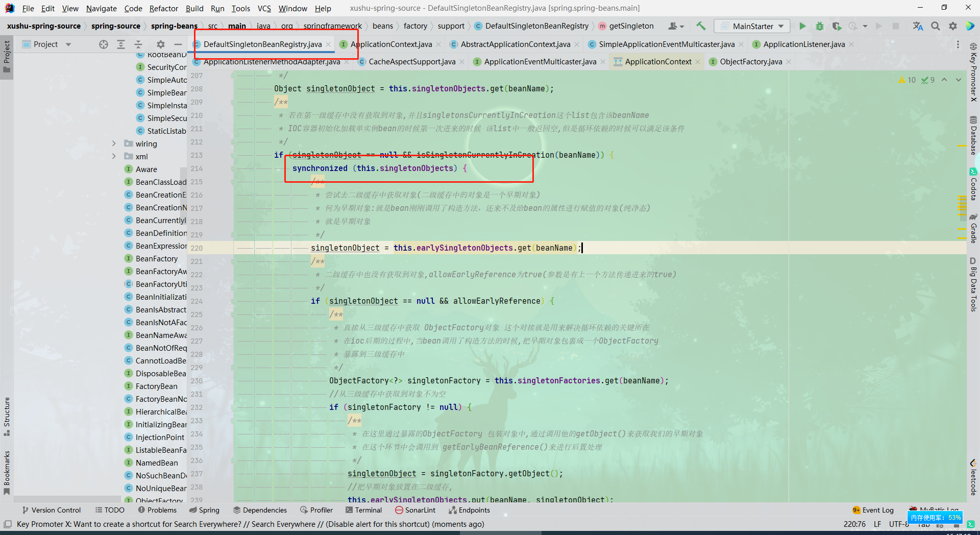This screenshot has width=980, height=535.
Task: Expand all icon in Project panel
Action: pos(121,44)
